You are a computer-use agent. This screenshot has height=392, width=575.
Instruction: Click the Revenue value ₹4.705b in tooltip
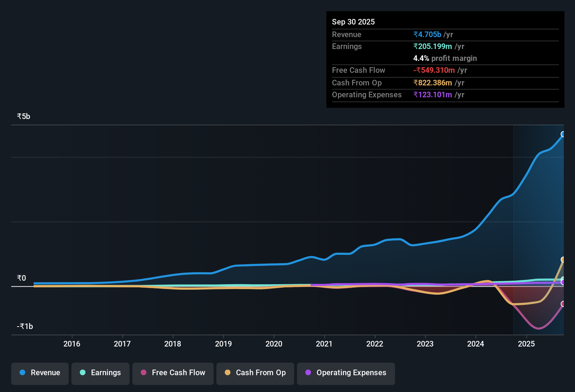point(427,34)
